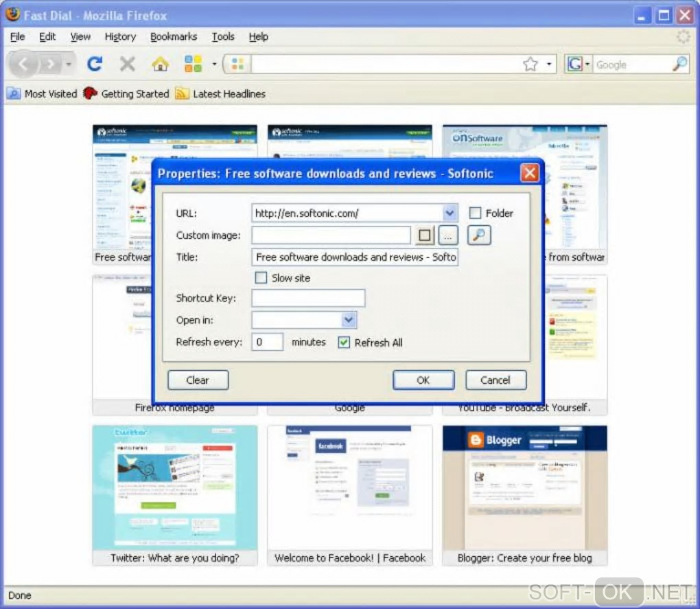
Task: Open the Most Visited bookmarks folder
Action: [x=42, y=94]
